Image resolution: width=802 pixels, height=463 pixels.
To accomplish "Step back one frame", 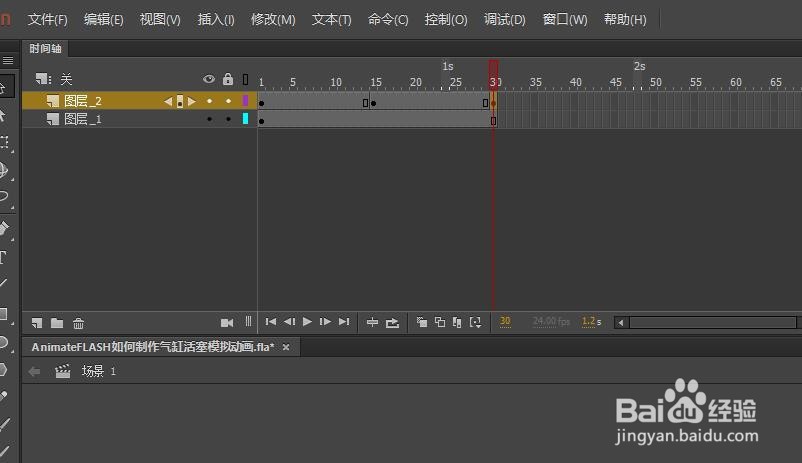I will pyautogui.click(x=289, y=322).
